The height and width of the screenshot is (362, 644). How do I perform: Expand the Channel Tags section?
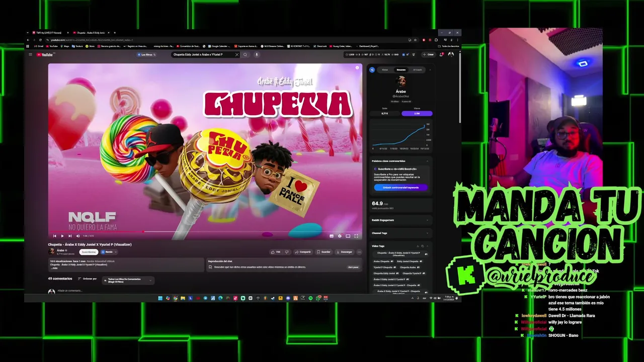[428, 233]
